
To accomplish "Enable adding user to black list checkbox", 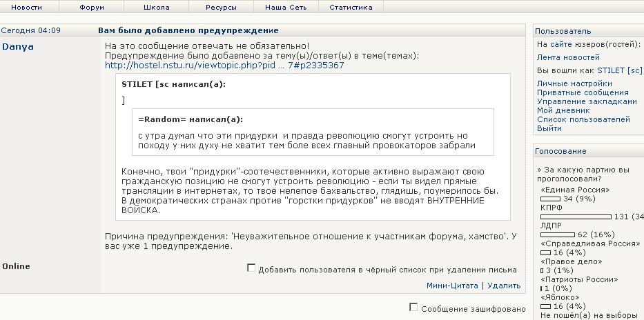I will pyautogui.click(x=251, y=268).
